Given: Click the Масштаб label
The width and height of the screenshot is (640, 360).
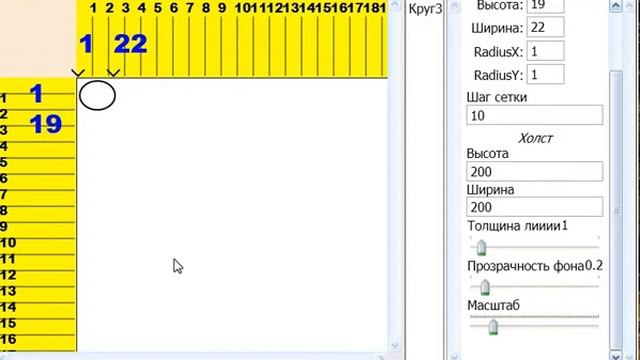Looking at the screenshot, I should pyautogui.click(x=493, y=305).
